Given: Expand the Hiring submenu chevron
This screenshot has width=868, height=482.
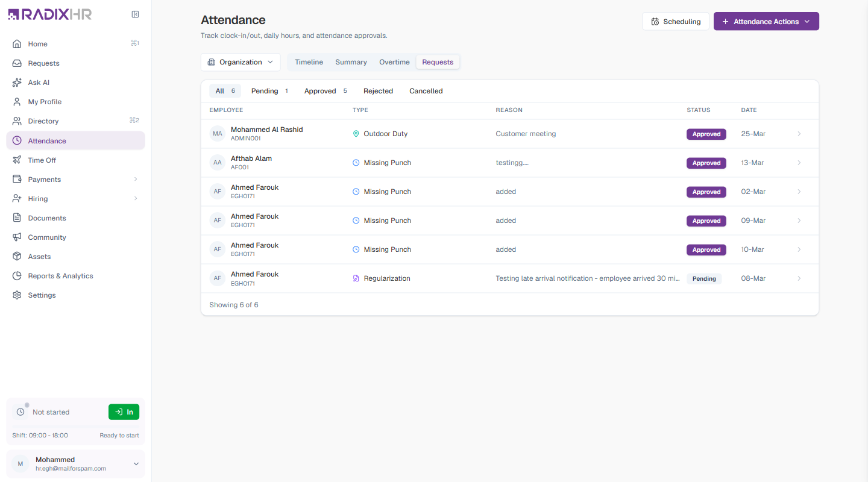Looking at the screenshot, I should click(x=136, y=199).
